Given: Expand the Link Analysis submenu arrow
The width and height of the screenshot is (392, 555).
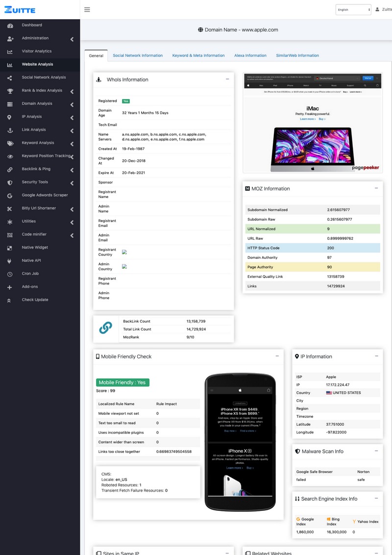Looking at the screenshot, I should [x=72, y=131].
